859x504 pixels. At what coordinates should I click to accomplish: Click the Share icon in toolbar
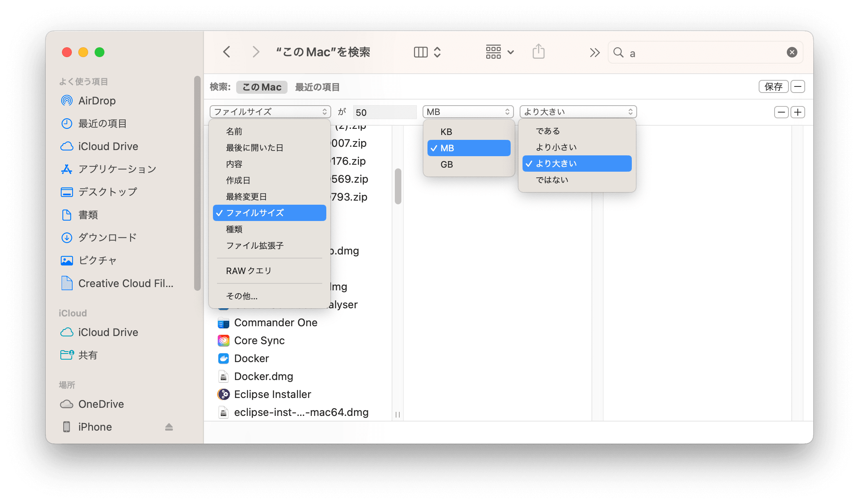(538, 52)
